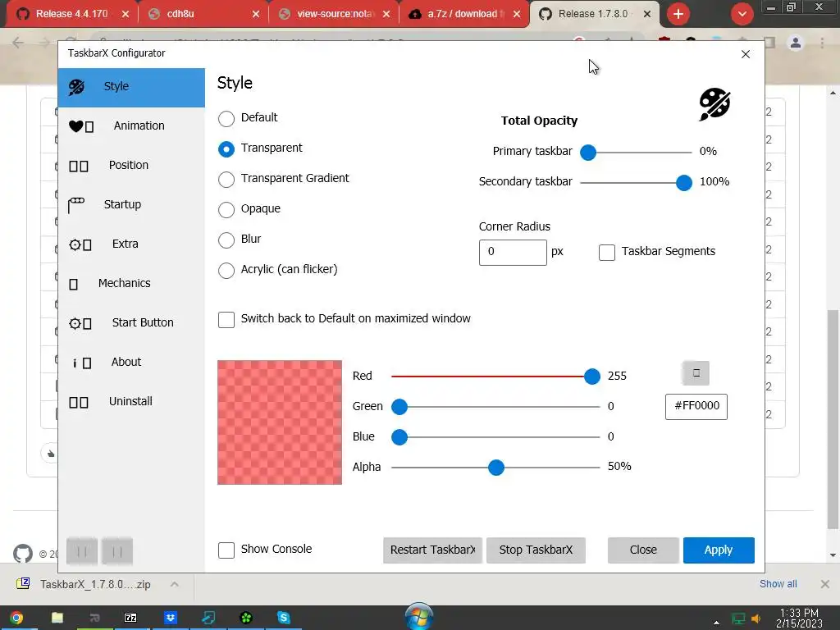Select Acrylic (can flicker) style
The width and height of the screenshot is (840, 630).
point(226,271)
